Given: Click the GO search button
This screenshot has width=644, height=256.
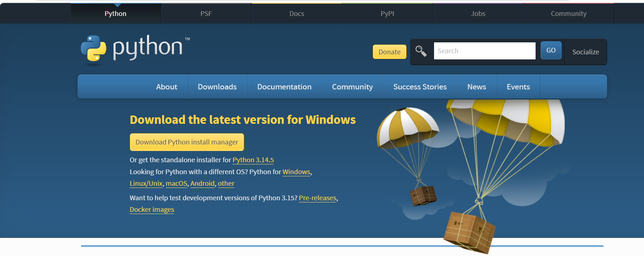Looking at the screenshot, I should point(551,50).
